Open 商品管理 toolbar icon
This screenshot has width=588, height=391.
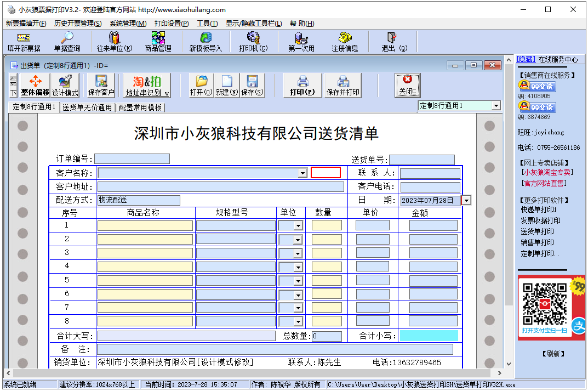click(158, 42)
